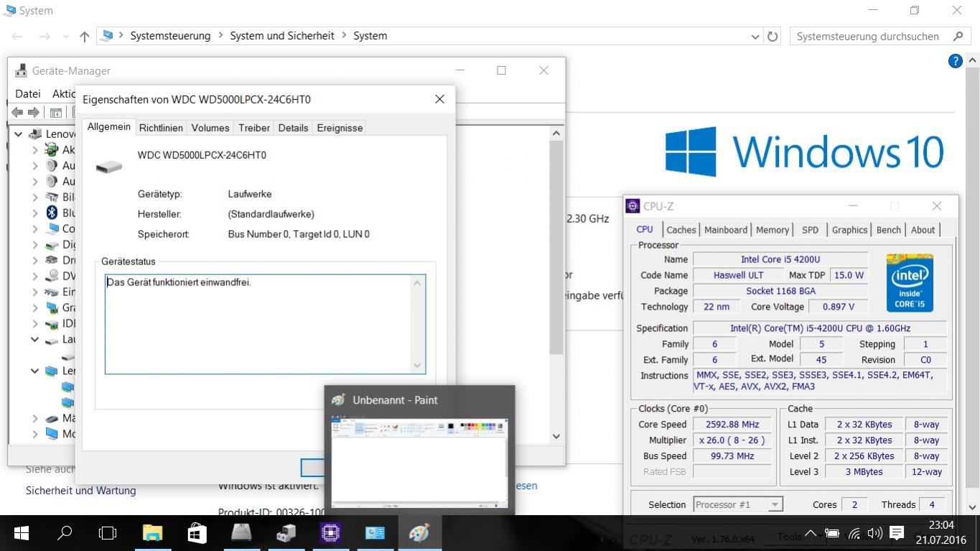This screenshot has height=551, width=980.
Task: Open the Processor #1 selection dropdown in CPU-Z
Action: (775, 504)
